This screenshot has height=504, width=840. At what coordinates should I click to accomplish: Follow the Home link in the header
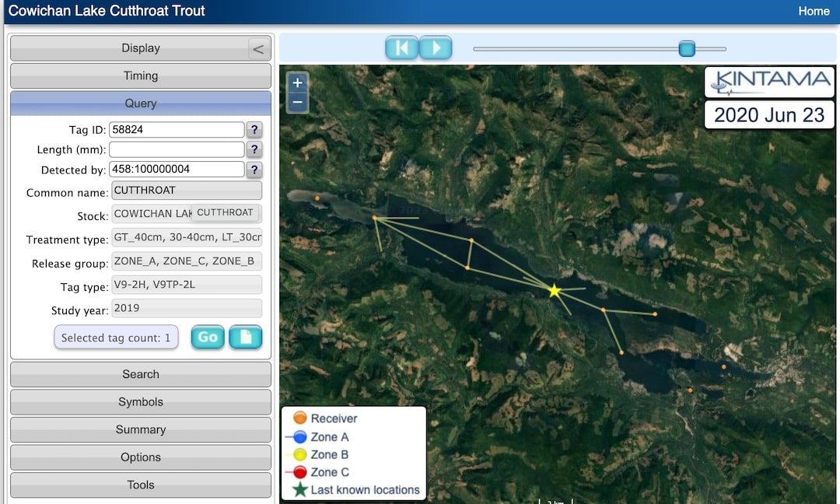(814, 11)
